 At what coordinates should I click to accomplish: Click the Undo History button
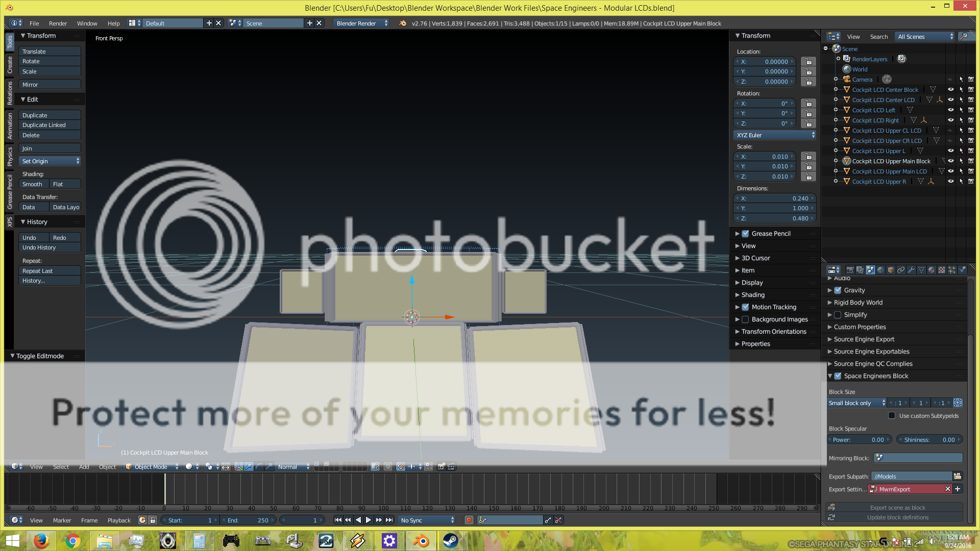50,247
